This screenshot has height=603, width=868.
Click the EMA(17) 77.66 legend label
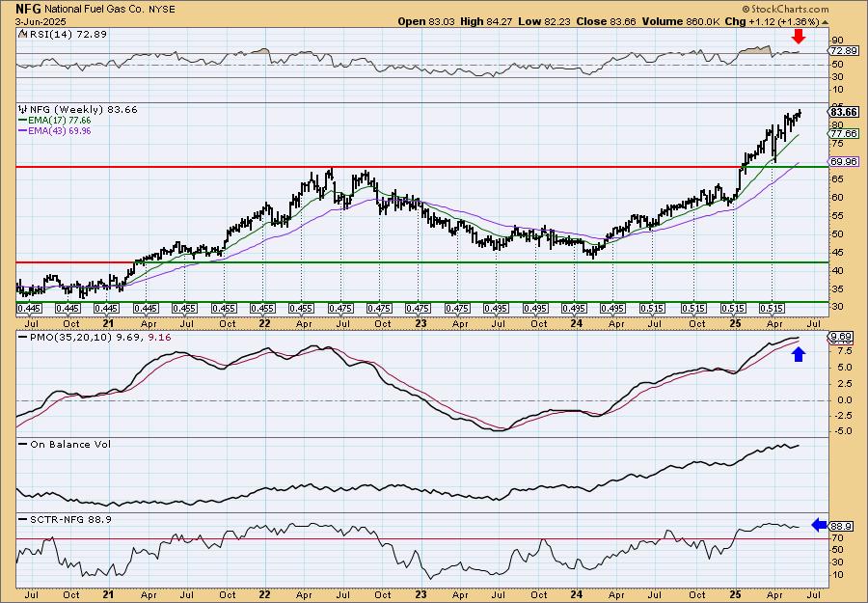point(59,121)
